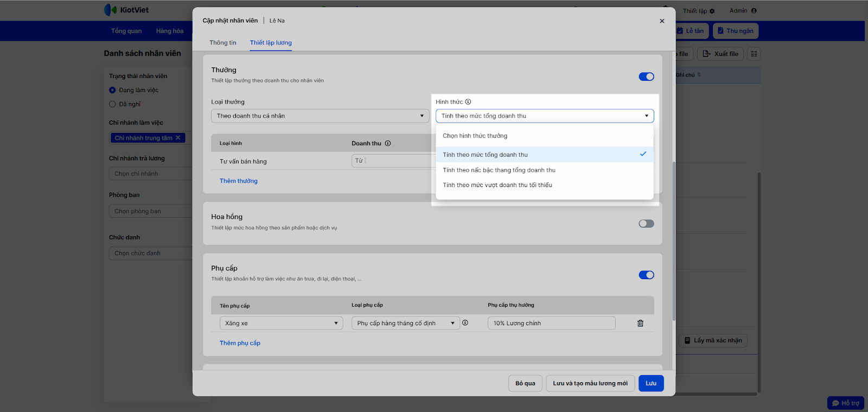The height and width of the screenshot is (412, 868).
Task: Expand the Xăng xe allowance name dropdown
Action: click(281, 324)
